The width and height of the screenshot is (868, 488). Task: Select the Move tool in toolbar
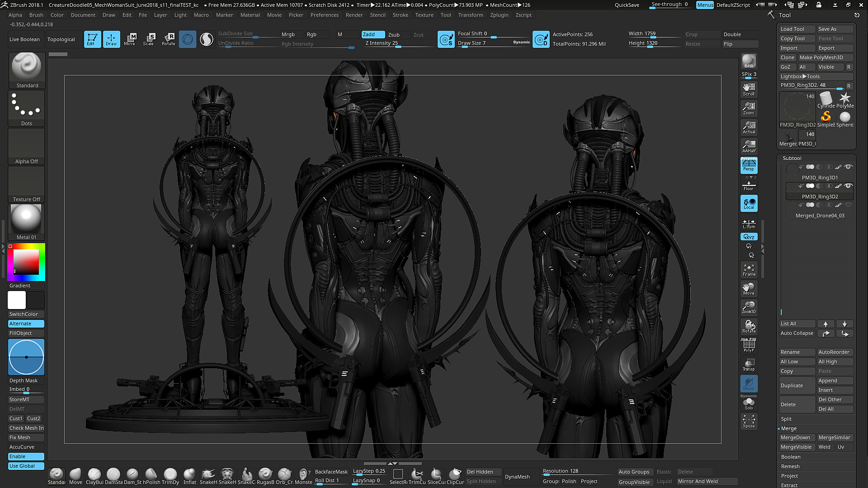click(130, 39)
